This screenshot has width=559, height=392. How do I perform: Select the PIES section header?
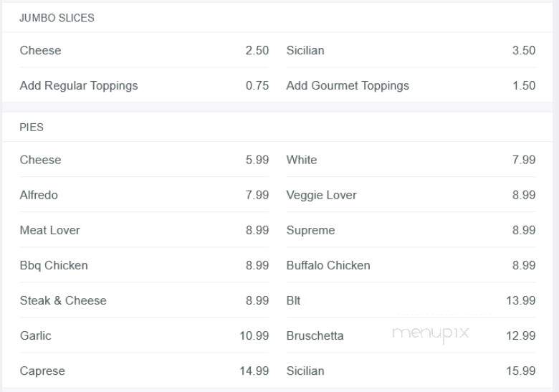(32, 128)
